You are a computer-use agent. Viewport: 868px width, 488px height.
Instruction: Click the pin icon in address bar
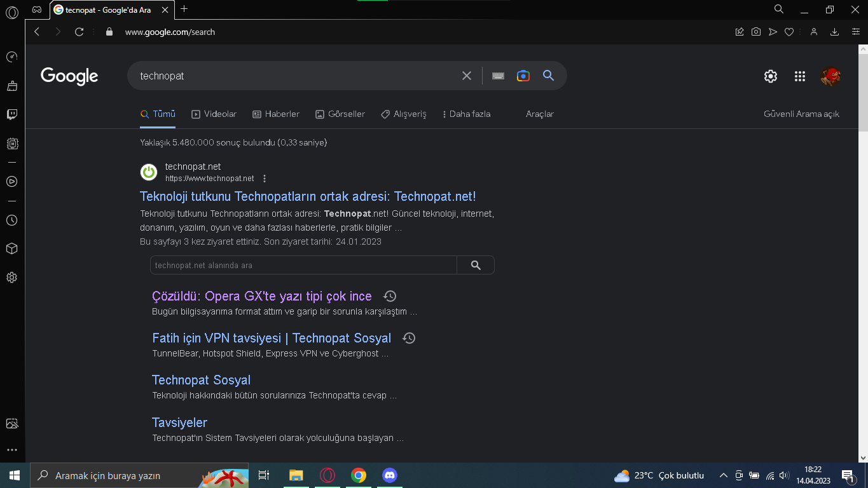point(740,32)
